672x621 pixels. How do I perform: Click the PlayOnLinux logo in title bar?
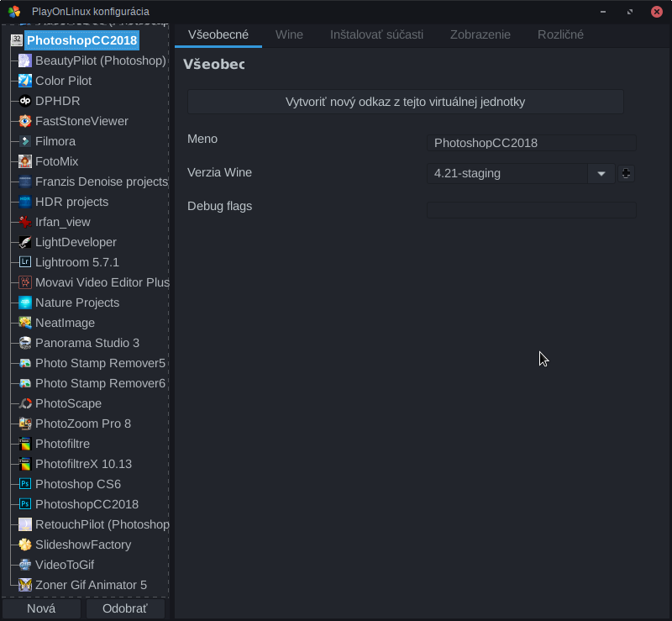[x=14, y=12]
